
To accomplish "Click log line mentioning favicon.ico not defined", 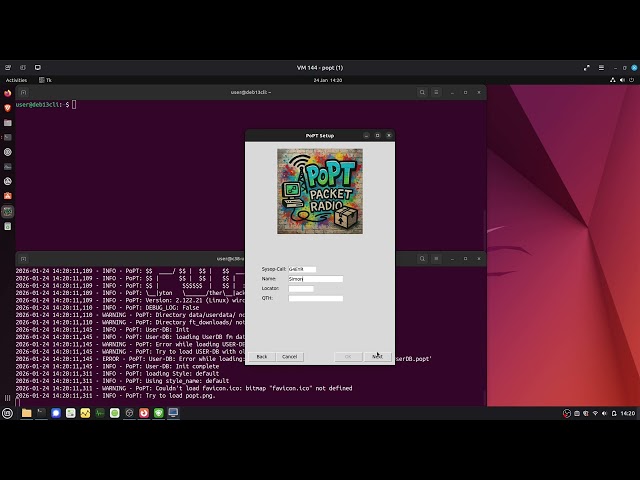I will pyautogui.click(x=184, y=388).
